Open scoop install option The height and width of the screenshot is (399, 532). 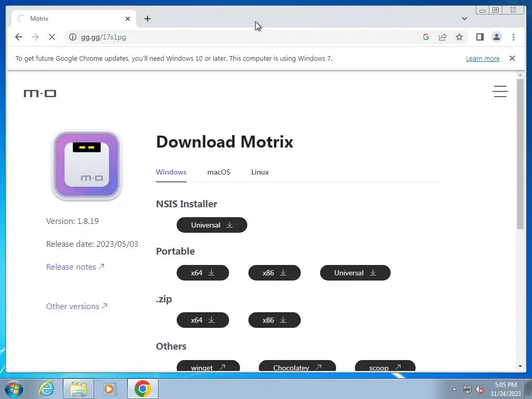point(385,366)
